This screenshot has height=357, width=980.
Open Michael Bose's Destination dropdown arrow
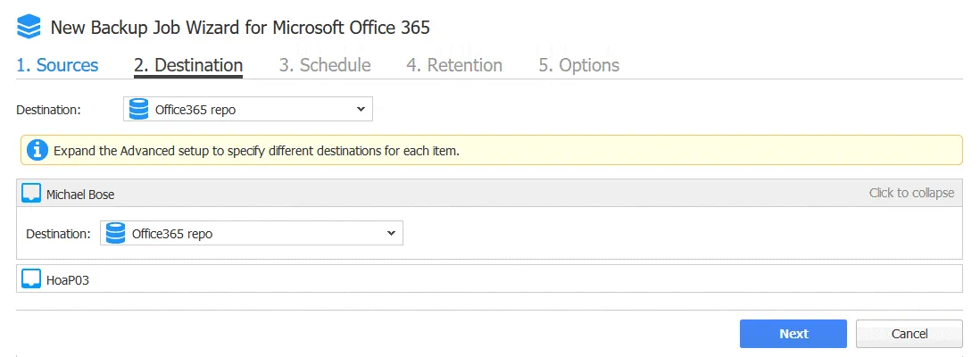pos(391,233)
